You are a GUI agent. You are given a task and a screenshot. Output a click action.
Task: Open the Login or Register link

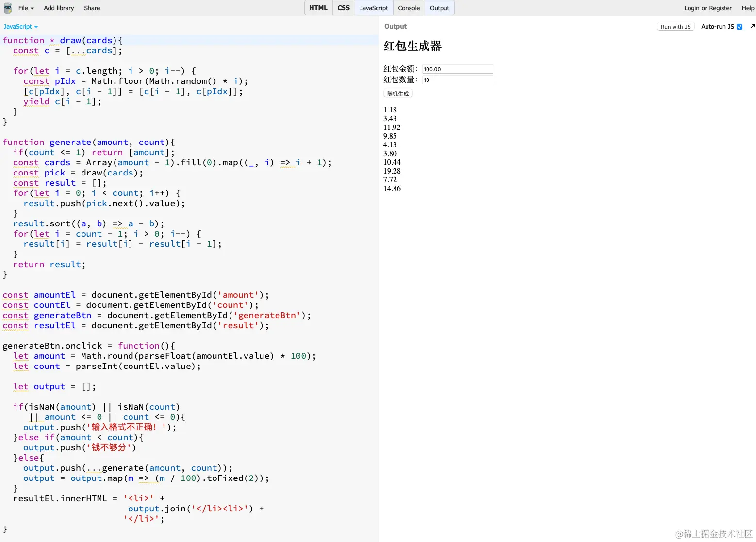coord(708,8)
